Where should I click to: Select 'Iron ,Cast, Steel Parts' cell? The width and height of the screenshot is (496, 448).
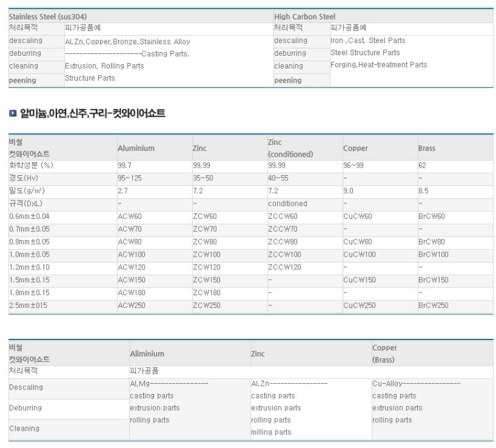[x=368, y=40]
